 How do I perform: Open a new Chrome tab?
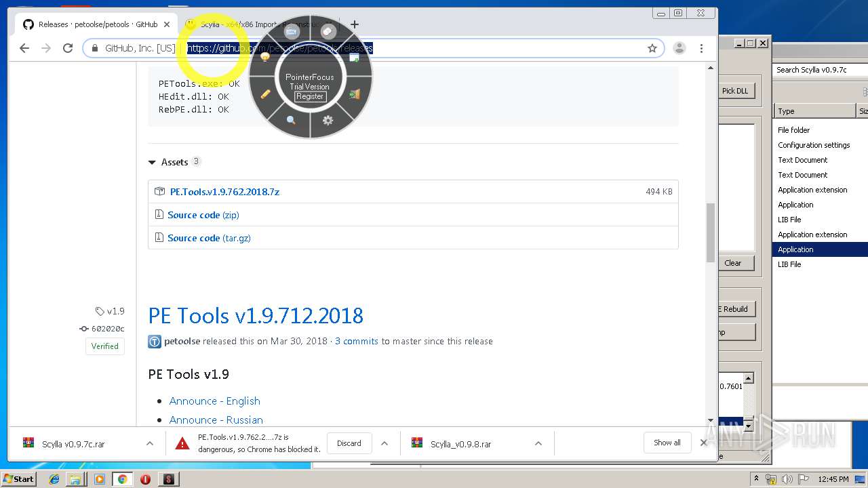[x=355, y=24]
